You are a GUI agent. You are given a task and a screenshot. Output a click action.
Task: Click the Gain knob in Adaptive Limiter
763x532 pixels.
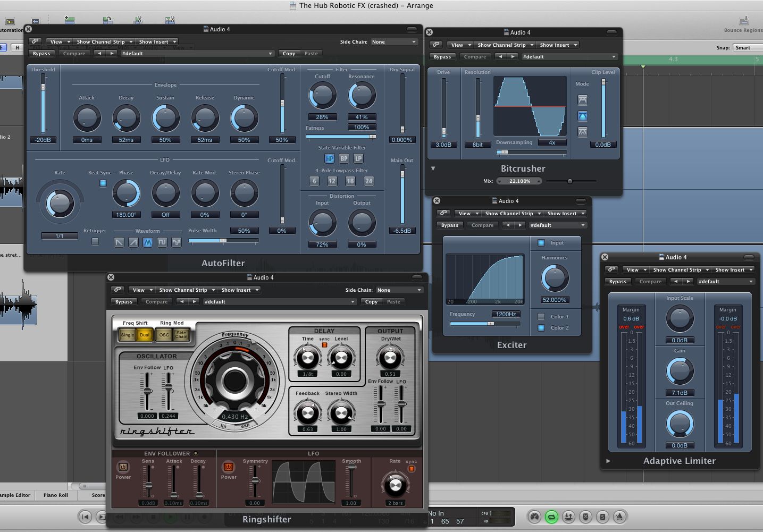pyautogui.click(x=680, y=371)
